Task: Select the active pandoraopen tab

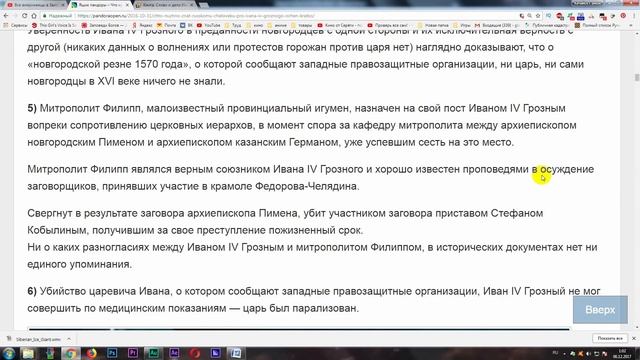Action: [100, 5]
